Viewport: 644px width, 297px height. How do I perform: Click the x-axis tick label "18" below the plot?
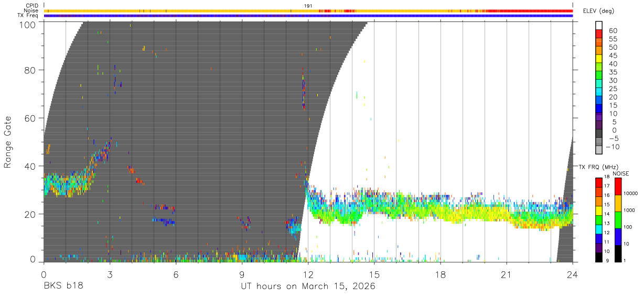[x=441, y=274]
